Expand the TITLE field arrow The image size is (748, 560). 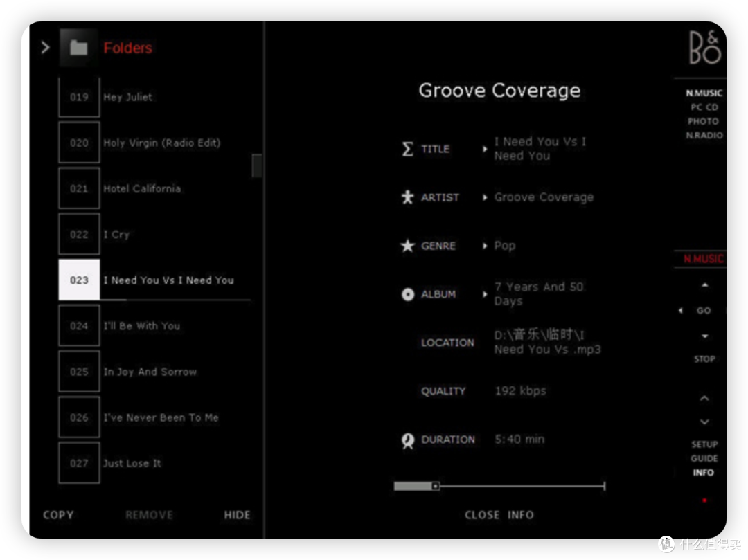485,150
